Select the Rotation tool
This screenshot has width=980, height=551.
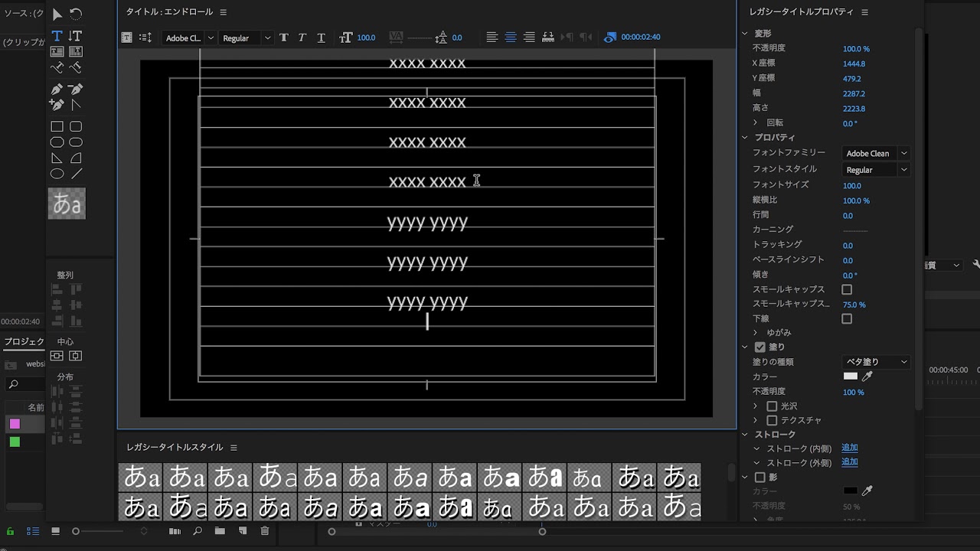click(76, 15)
